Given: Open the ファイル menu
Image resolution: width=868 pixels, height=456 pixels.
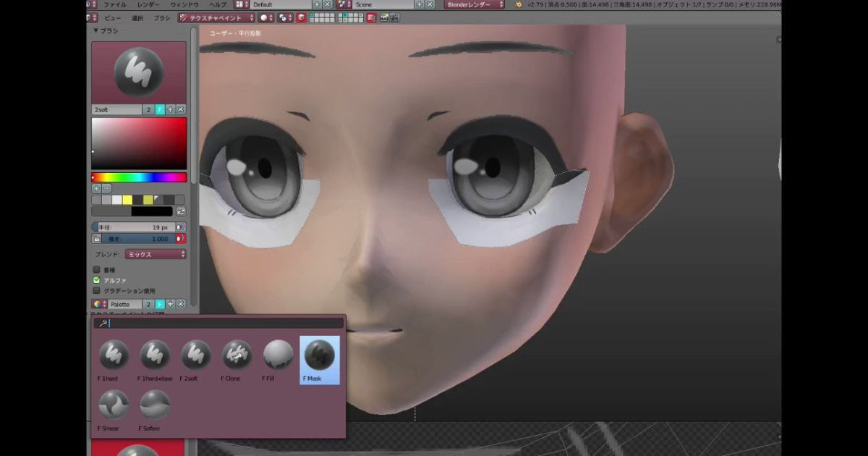Looking at the screenshot, I should click(114, 4).
